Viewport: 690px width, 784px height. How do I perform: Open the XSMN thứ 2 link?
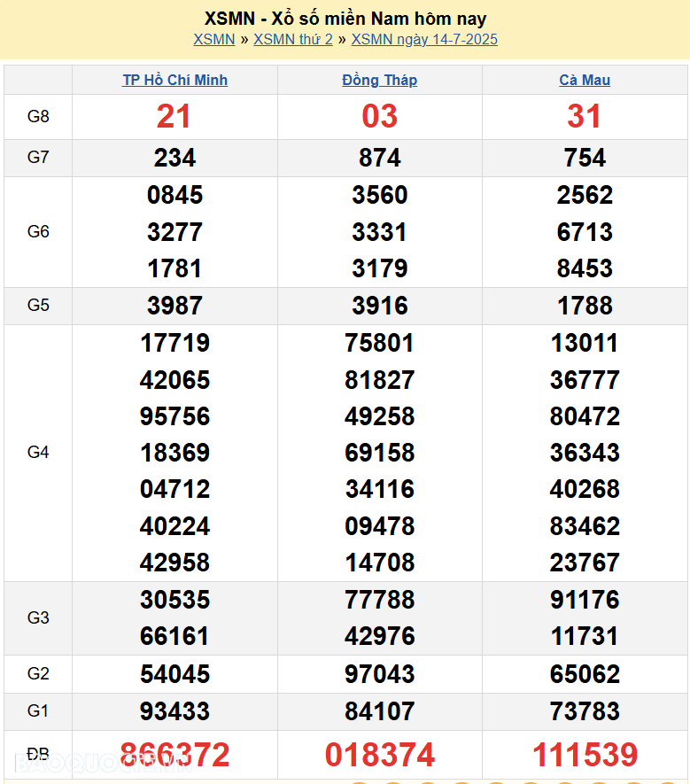pos(293,39)
